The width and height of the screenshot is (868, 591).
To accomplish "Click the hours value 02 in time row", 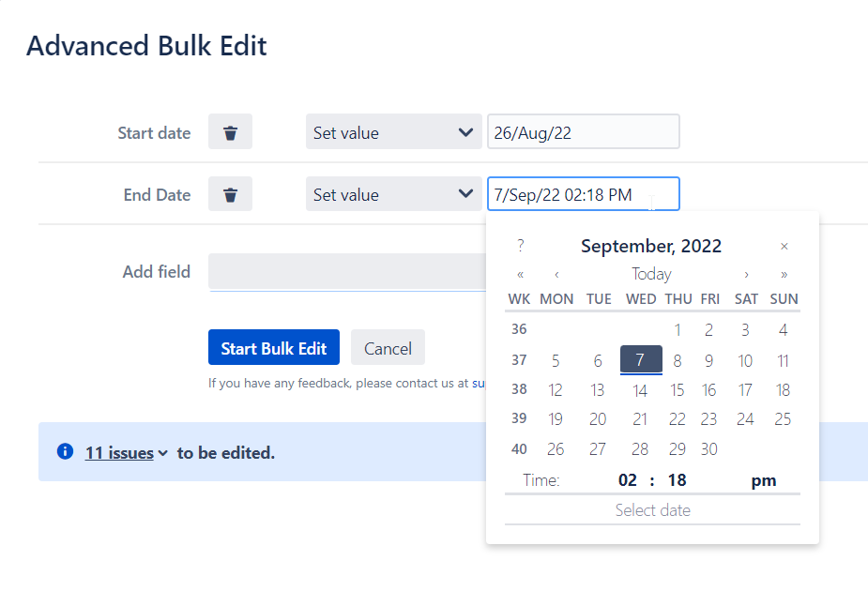I will (628, 479).
